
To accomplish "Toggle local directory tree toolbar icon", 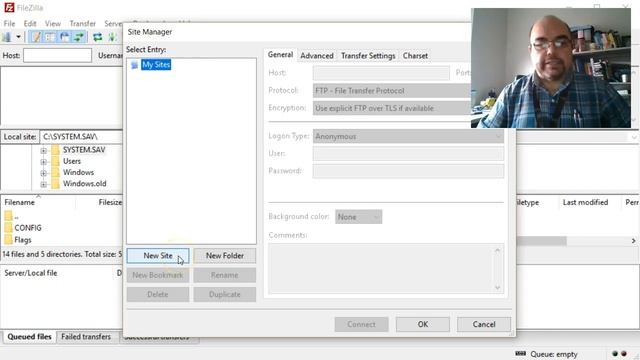I will [50, 37].
